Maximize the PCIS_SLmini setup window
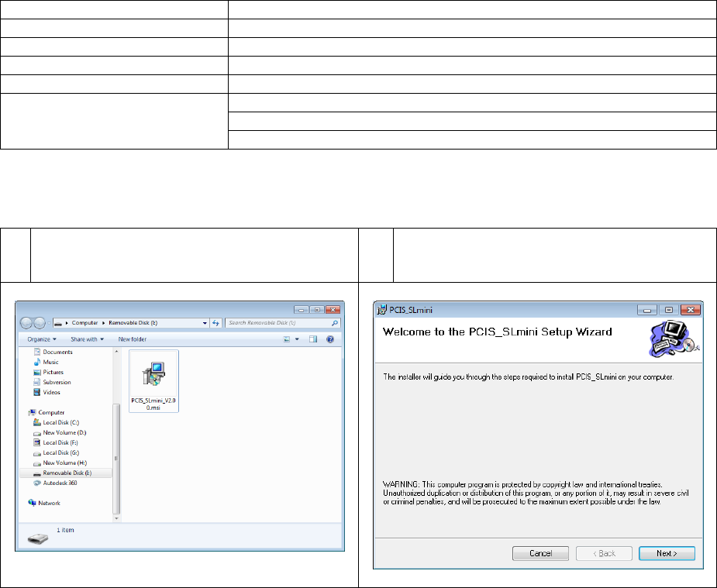 (668, 310)
